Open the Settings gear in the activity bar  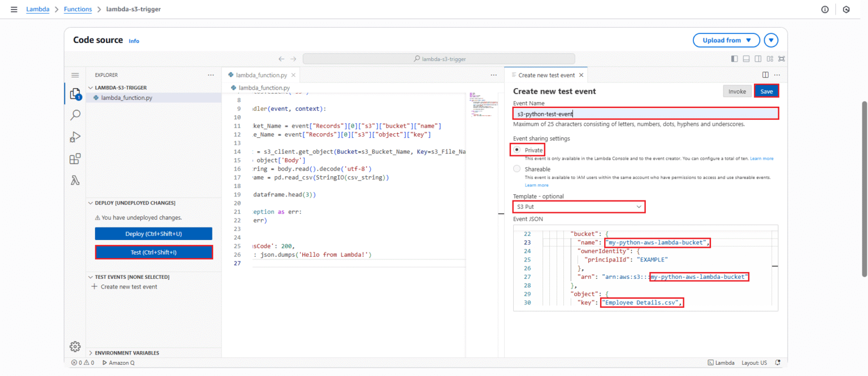click(x=75, y=347)
